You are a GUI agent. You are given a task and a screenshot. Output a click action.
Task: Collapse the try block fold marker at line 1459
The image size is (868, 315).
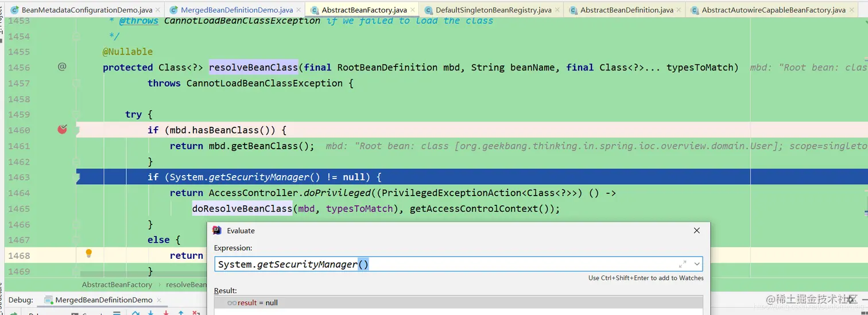pos(76,114)
